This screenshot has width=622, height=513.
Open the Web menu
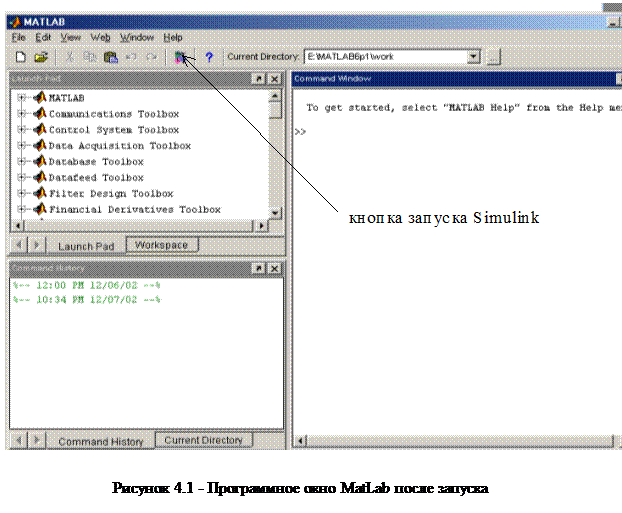[100, 38]
